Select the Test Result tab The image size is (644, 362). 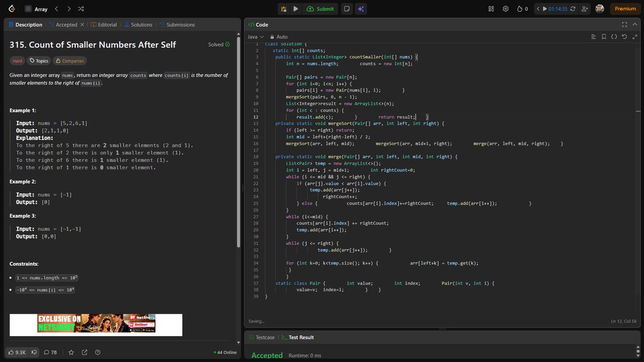tap(297, 337)
